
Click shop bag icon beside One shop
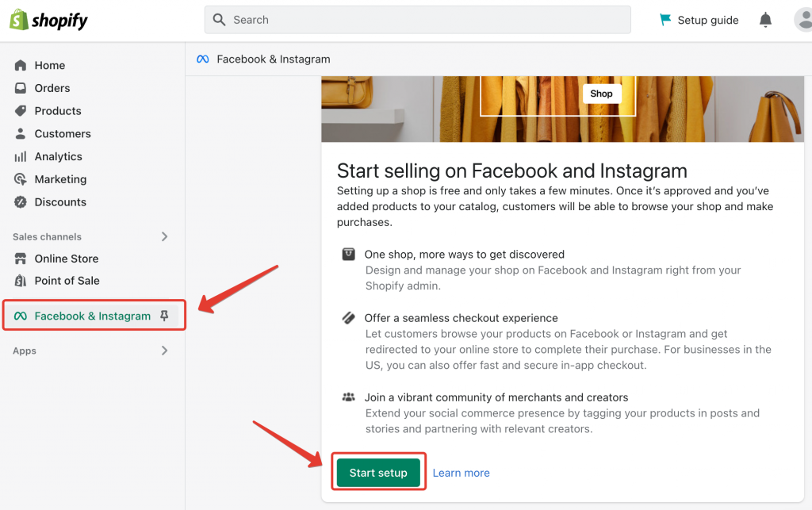click(349, 255)
